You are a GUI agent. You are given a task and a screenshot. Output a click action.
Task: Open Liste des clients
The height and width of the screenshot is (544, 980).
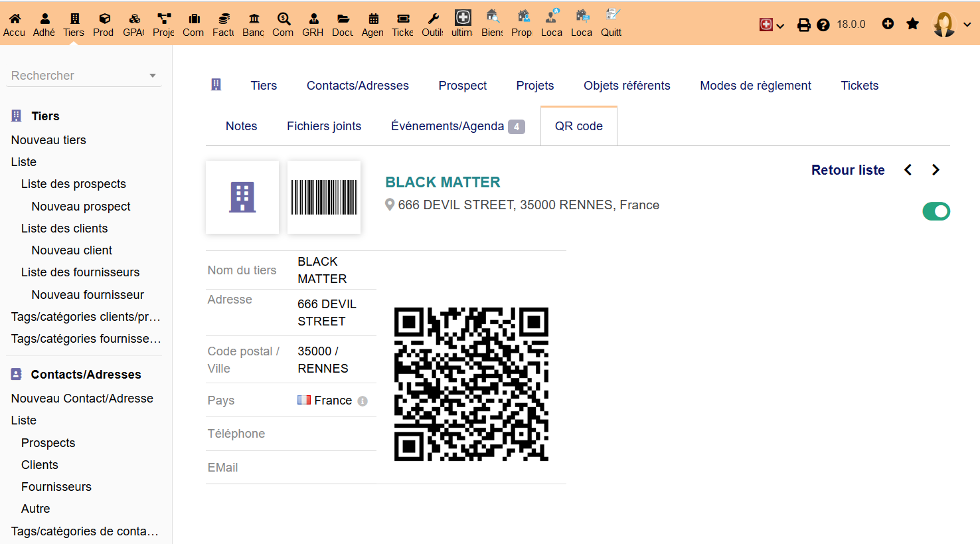coord(64,228)
